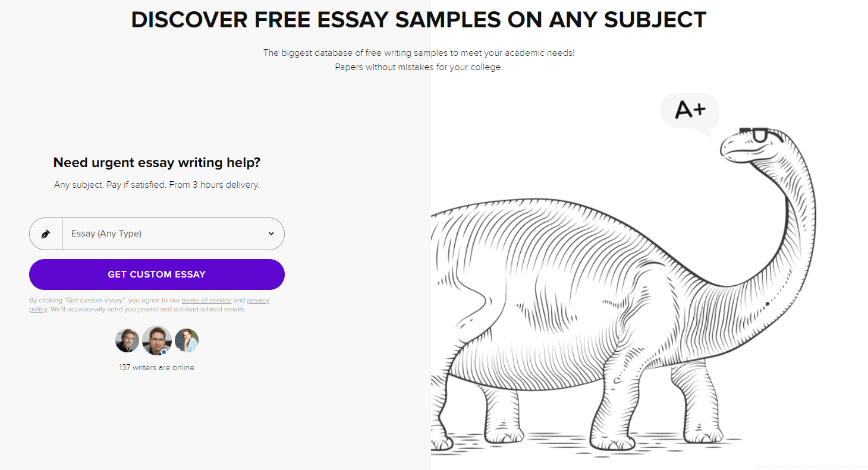Image resolution: width=868 pixels, height=470 pixels.
Task: Click the 'Need urgent essay writing help?' heading
Action: 157,163
